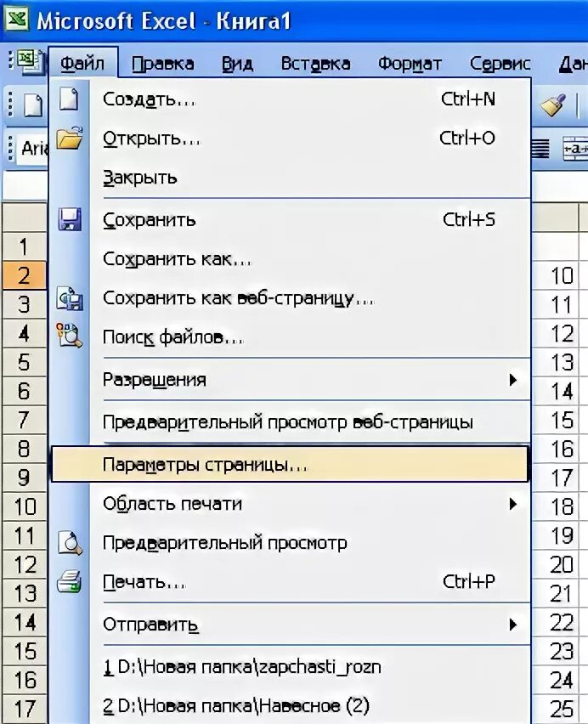Choose Сохранить как веб-страницу... entry

pyautogui.click(x=291, y=298)
